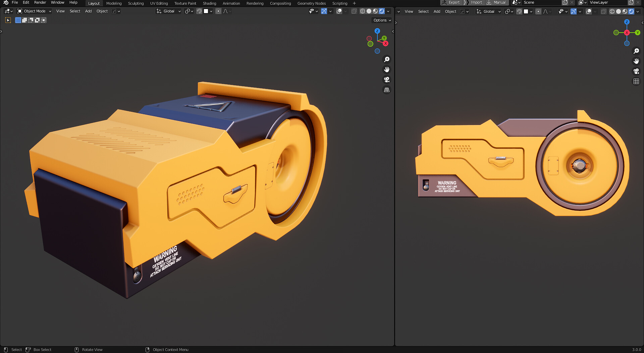Open the editor type selector icon

coord(7,11)
